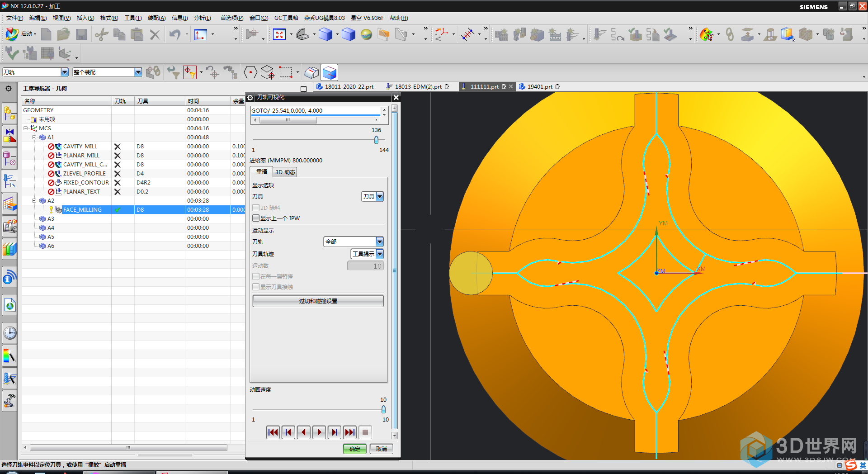The image size is (868, 474).
Task: Switch to the 19401.prt tab
Action: (540, 86)
